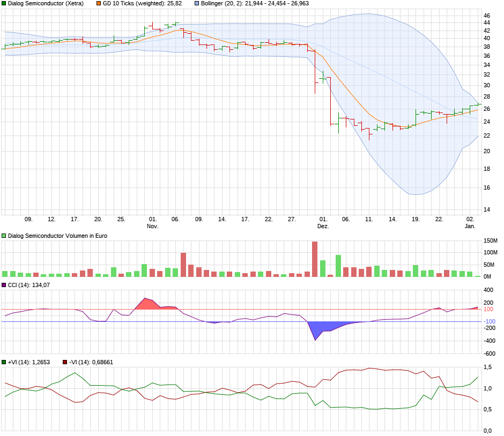The image size is (504, 436).
Task: Click the '150M' volume axis value
Action: pyautogui.click(x=491, y=241)
